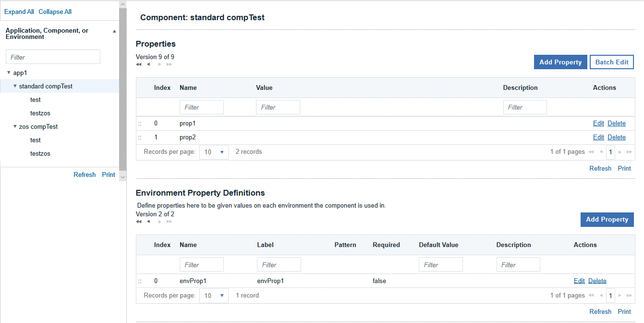The width and height of the screenshot is (644, 323).
Task: Open the Records per page dropdown for Properties
Action: coord(214,152)
